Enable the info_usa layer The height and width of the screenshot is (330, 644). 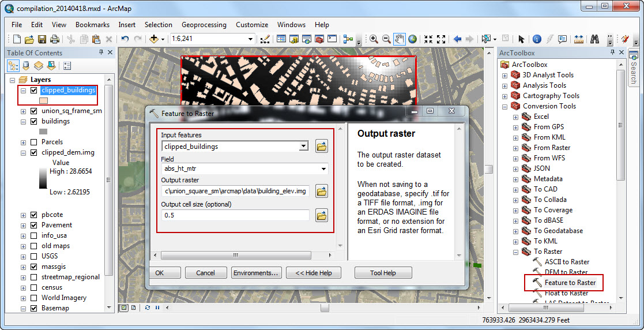coord(33,235)
